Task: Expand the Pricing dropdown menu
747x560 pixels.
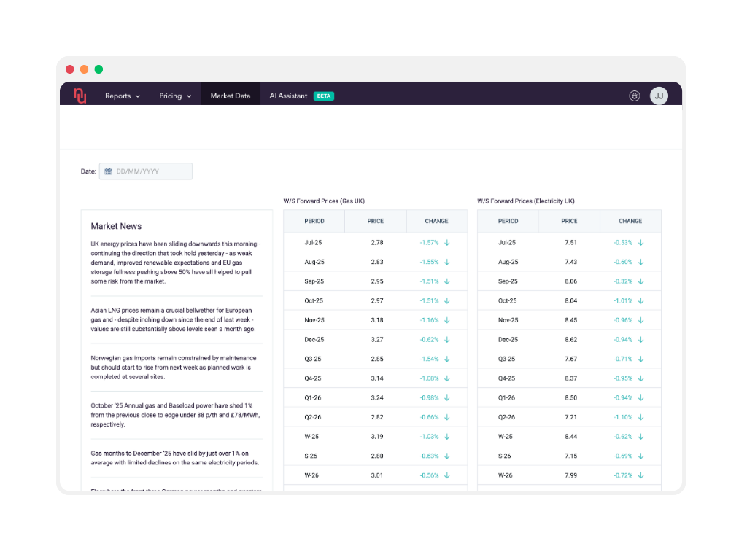Action: point(175,96)
